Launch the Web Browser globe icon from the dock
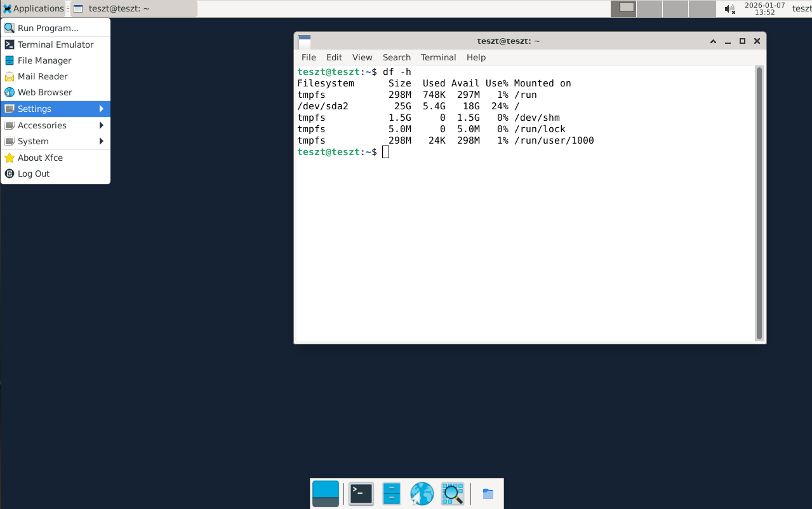Screen dimensions: 812x509 point(422,493)
